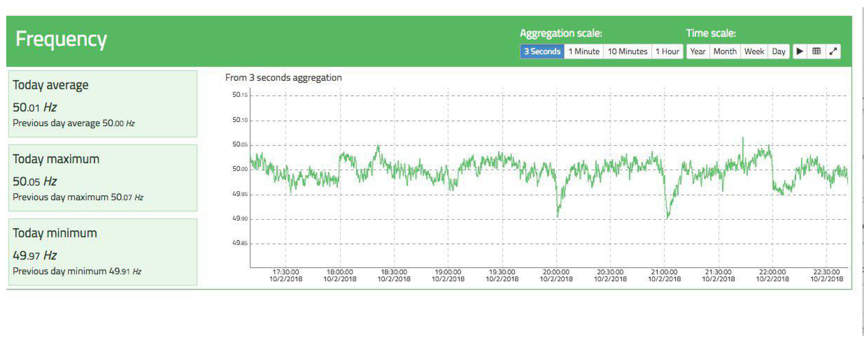
Task: Click the Today average panel
Action: click(x=102, y=104)
